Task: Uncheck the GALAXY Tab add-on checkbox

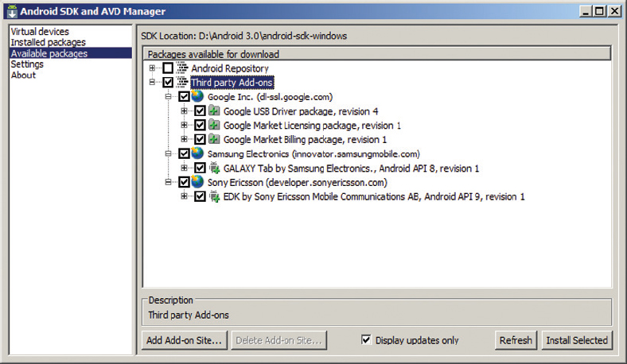Action: pyautogui.click(x=200, y=168)
